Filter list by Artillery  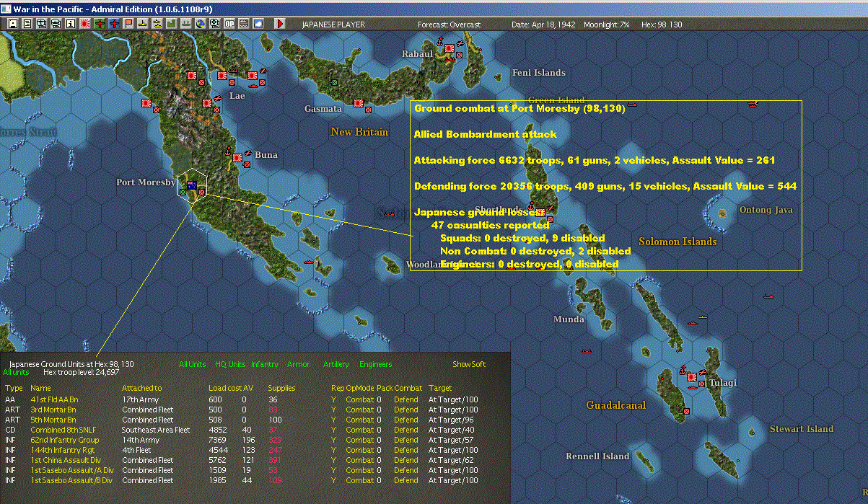click(336, 365)
